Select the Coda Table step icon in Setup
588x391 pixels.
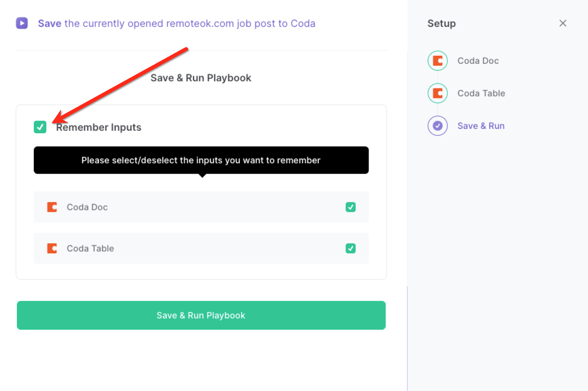(437, 93)
